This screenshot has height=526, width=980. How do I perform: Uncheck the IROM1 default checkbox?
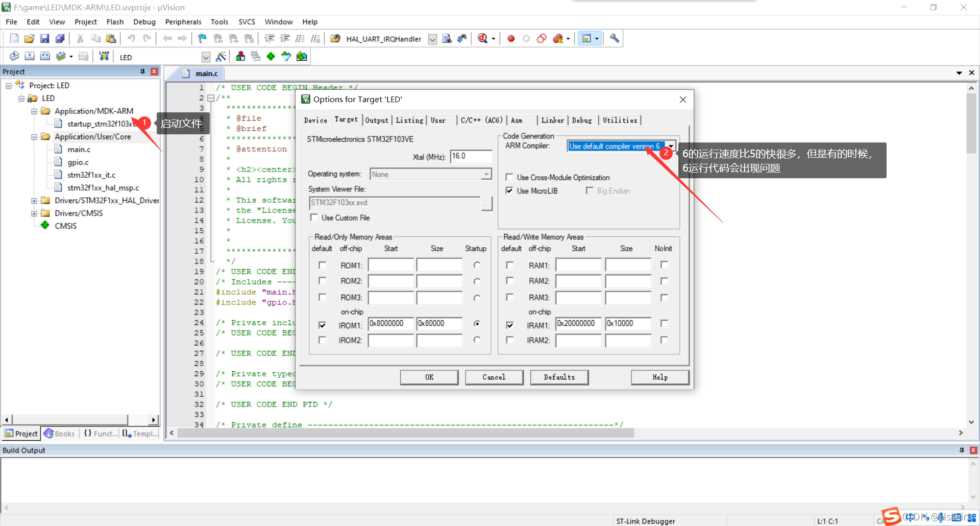322,325
